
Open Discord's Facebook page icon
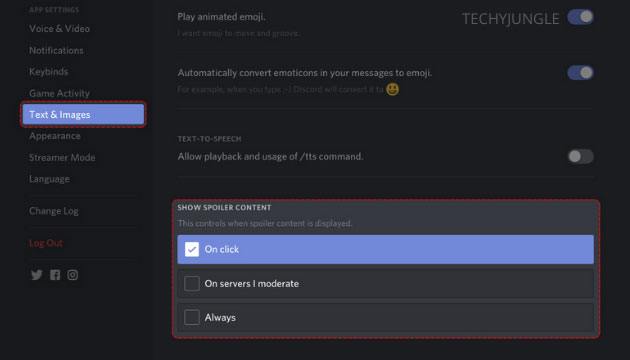tap(55, 275)
